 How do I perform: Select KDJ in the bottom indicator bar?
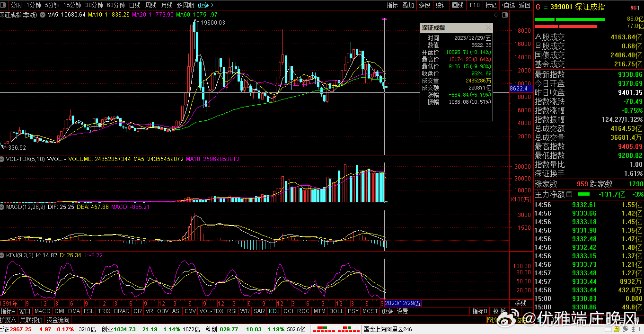(274, 311)
